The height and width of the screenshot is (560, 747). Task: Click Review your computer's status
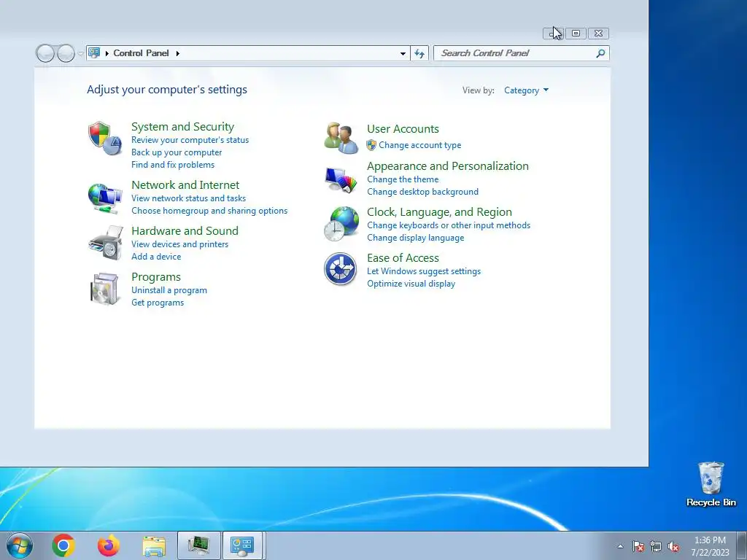pyautogui.click(x=190, y=140)
